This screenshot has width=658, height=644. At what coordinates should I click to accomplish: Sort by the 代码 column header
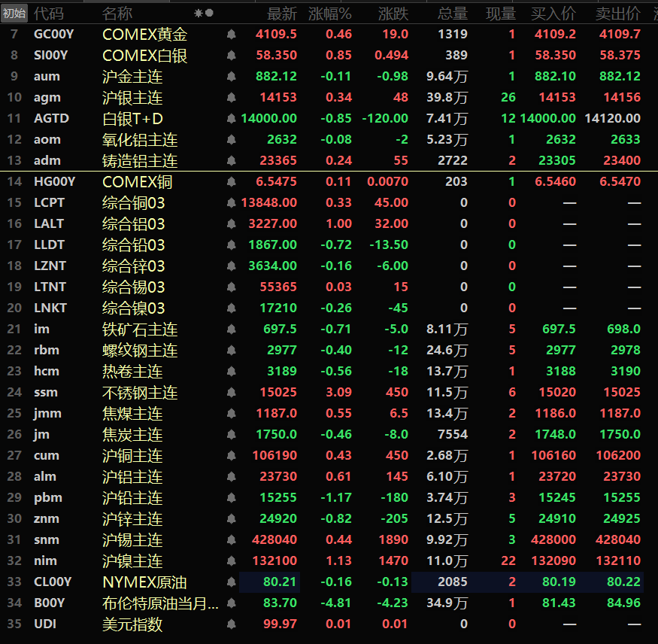tap(49, 14)
